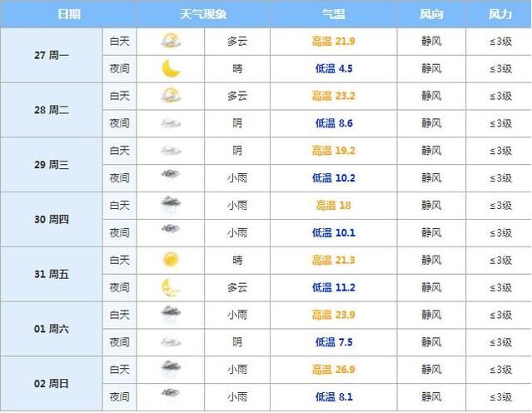Click the sun icon for Friday daytime
This screenshot has width=532, height=413.
[171, 260]
